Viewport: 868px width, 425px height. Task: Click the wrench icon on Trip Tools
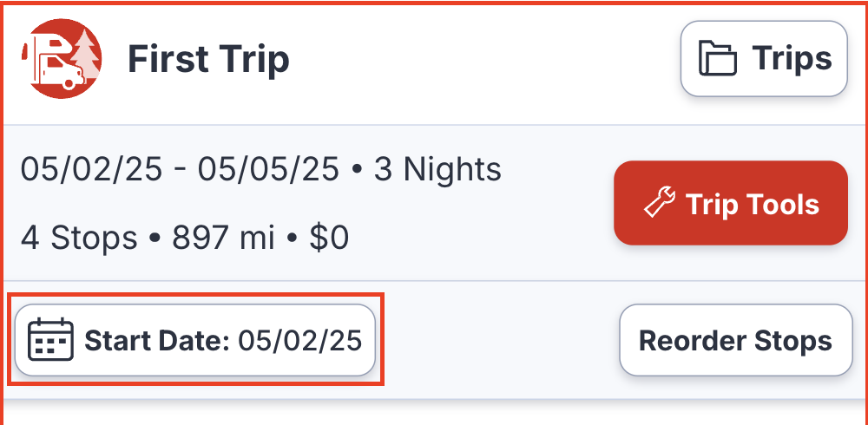click(659, 205)
